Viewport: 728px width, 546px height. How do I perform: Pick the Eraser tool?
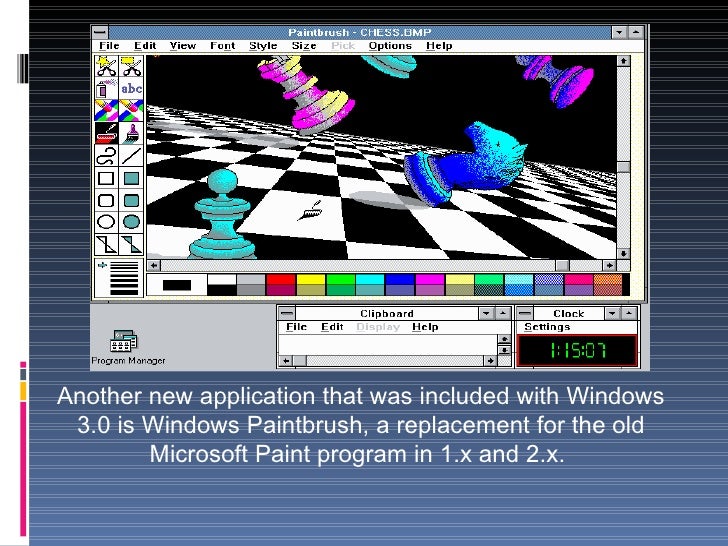pyautogui.click(x=131, y=110)
